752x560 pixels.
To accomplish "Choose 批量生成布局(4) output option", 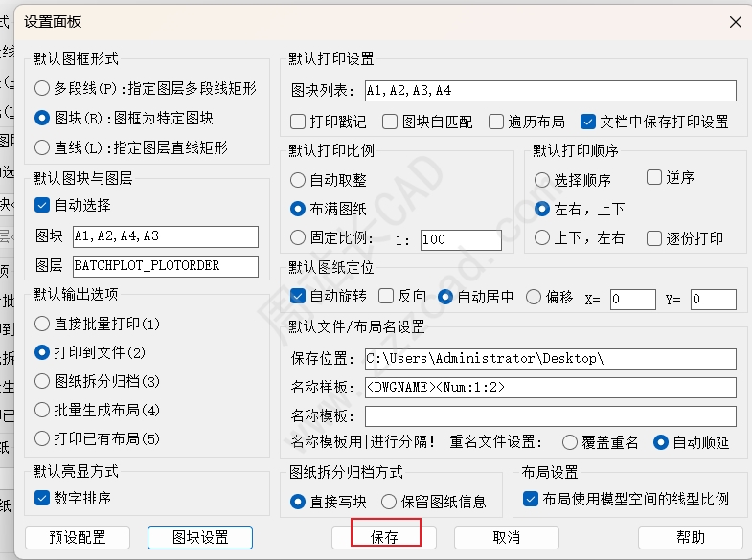I will click(x=42, y=410).
